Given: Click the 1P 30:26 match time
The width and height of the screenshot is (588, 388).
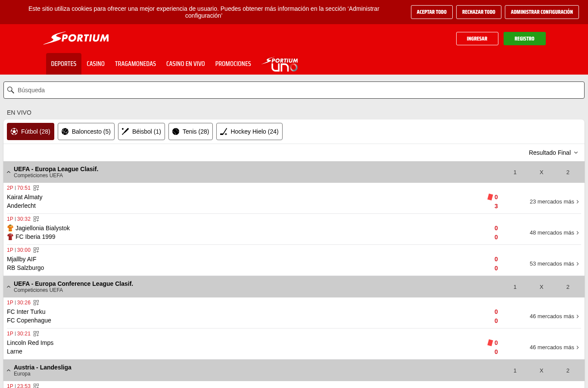Looking at the screenshot, I should [x=19, y=303].
